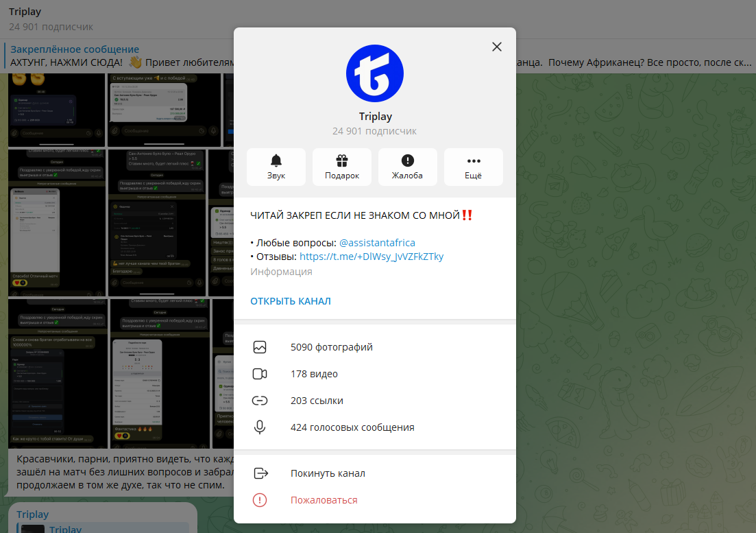
Task: Click the Triplay popup title text
Action: click(x=376, y=116)
